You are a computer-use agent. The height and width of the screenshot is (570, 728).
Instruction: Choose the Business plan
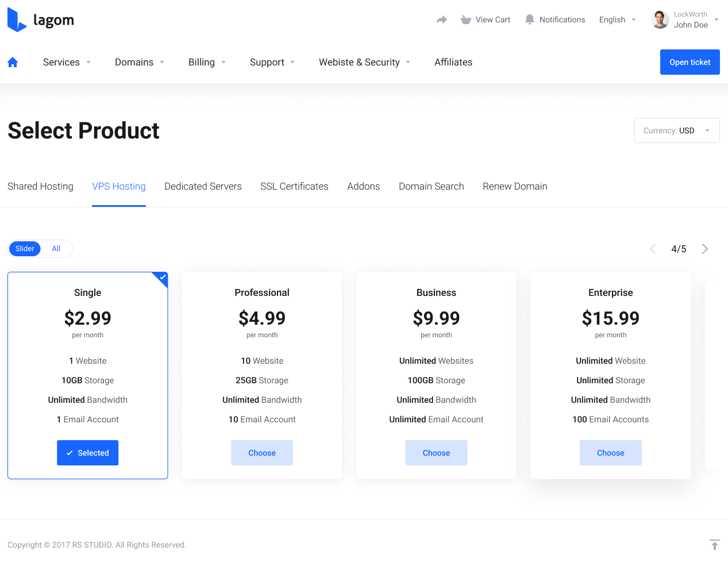tap(436, 453)
